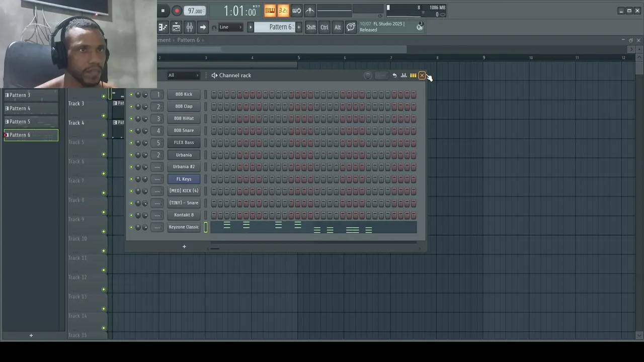
Task: Toggle step sequencer view icon
Action: tap(413, 75)
